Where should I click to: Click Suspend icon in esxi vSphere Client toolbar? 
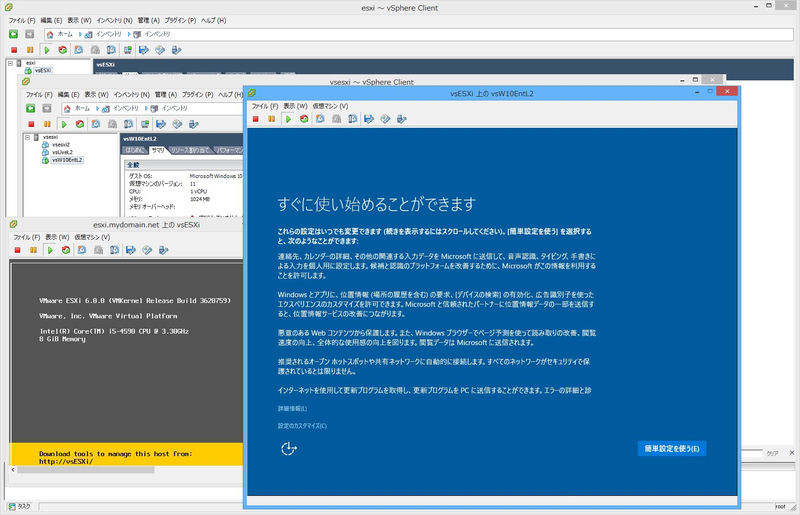tap(30, 50)
